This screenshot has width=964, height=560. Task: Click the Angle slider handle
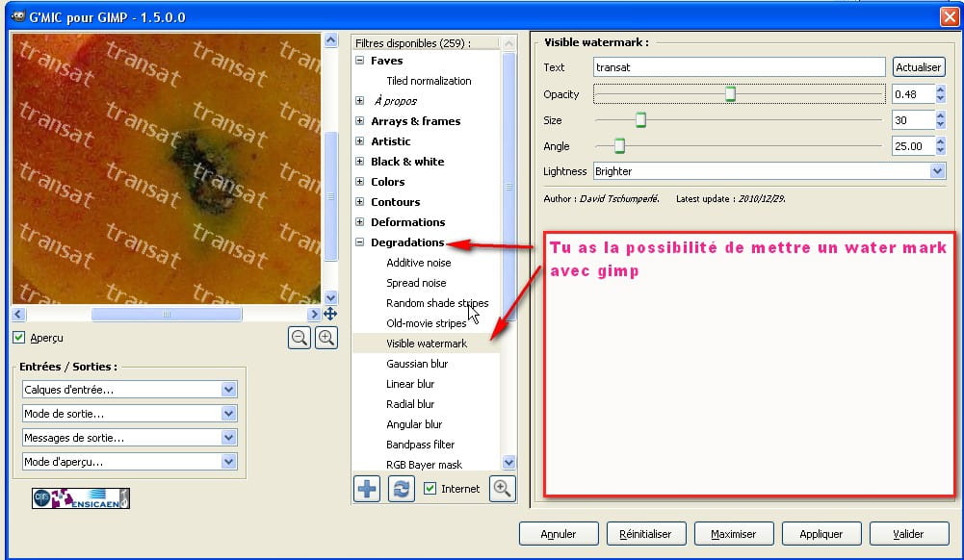point(620,146)
